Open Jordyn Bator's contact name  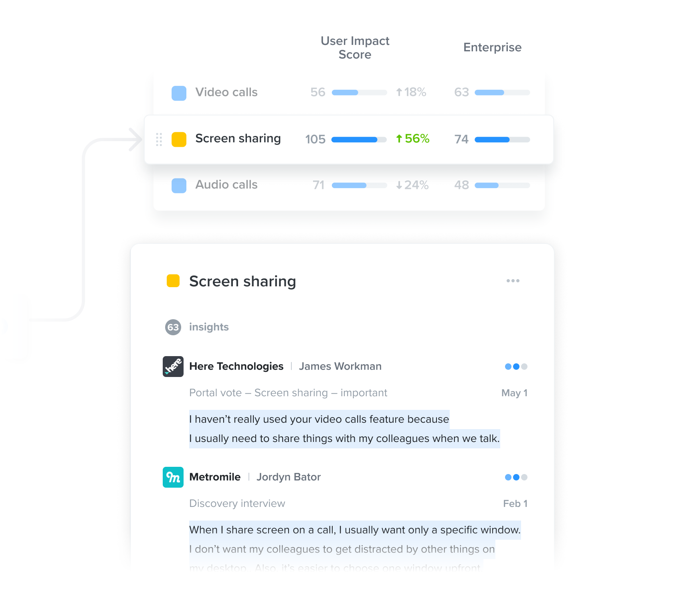[x=289, y=477]
